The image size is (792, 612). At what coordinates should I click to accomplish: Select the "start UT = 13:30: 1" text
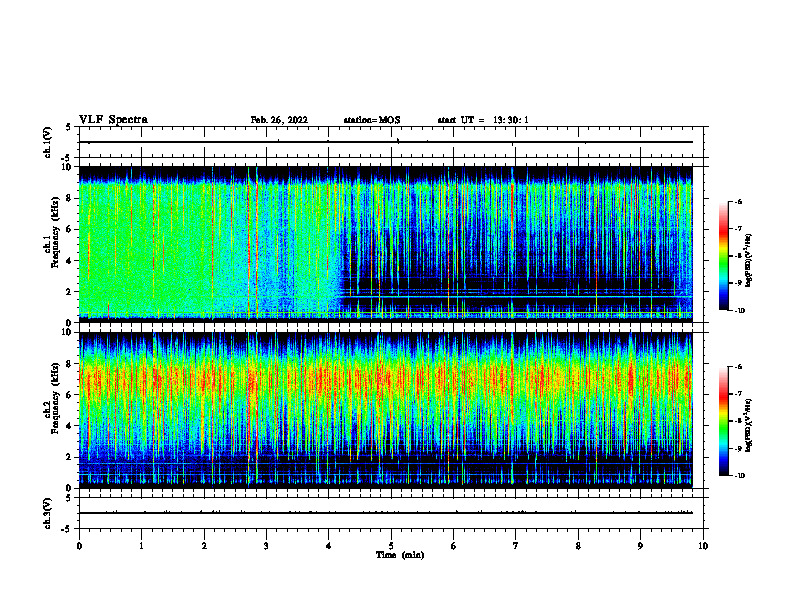tap(483, 120)
